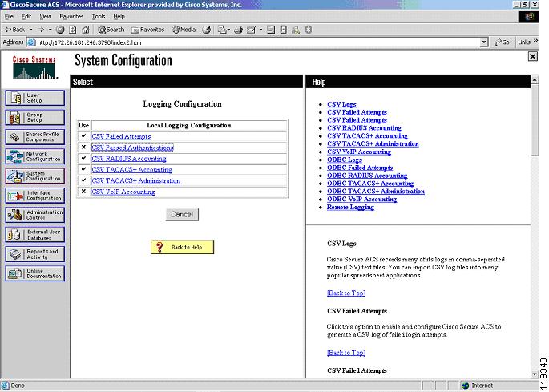Click Back to Top under CSV Logs
Image resolution: width=549 pixels, height=392 pixels.
[346, 293]
